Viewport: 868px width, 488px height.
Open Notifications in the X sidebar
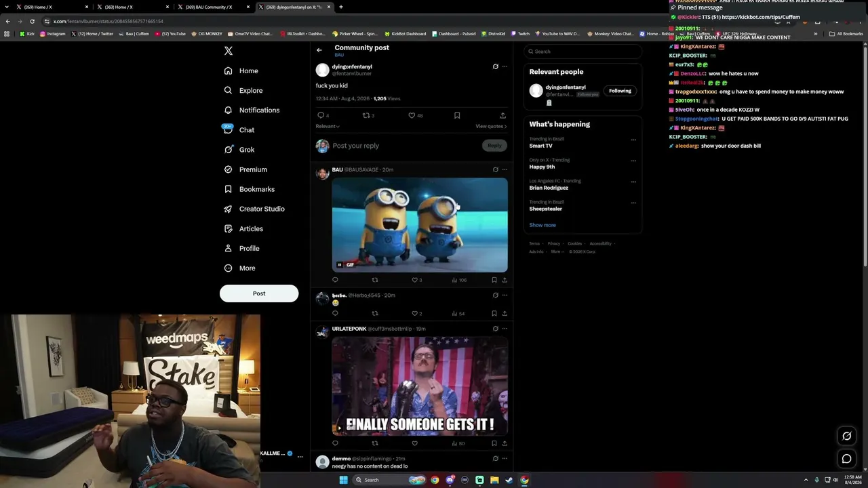tap(252, 110)
